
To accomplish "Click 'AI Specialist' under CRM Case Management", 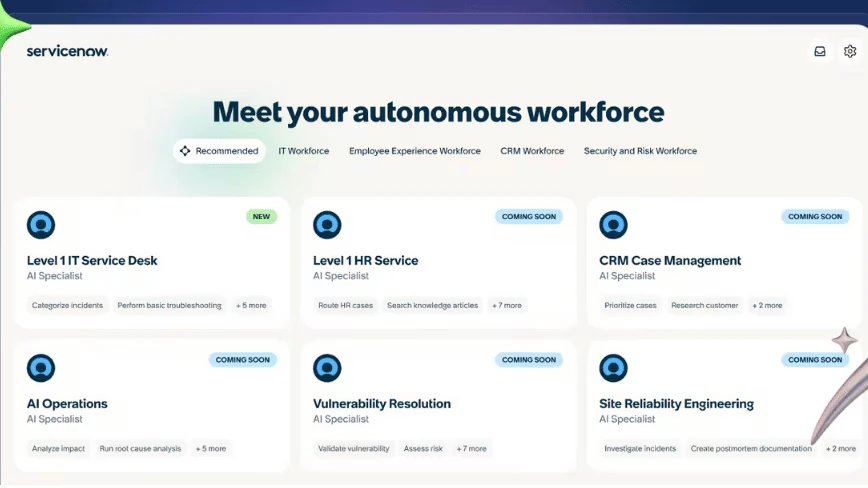I will click(x=627, y=276).
